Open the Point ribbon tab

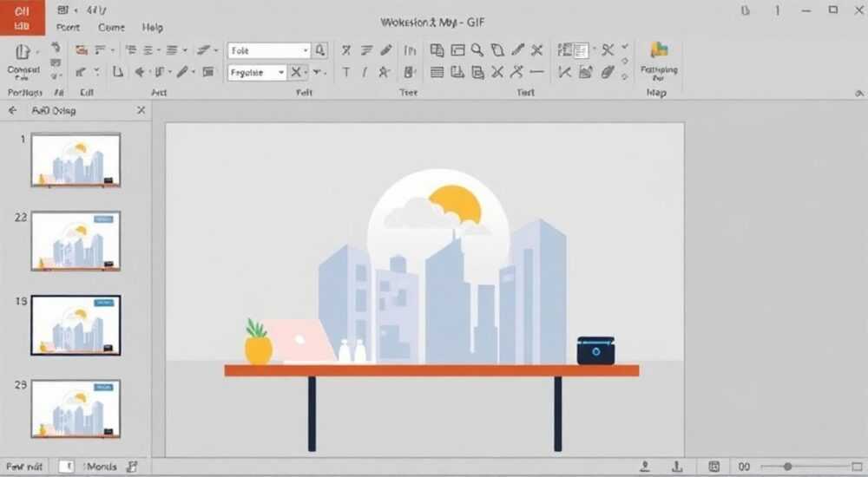68,27
